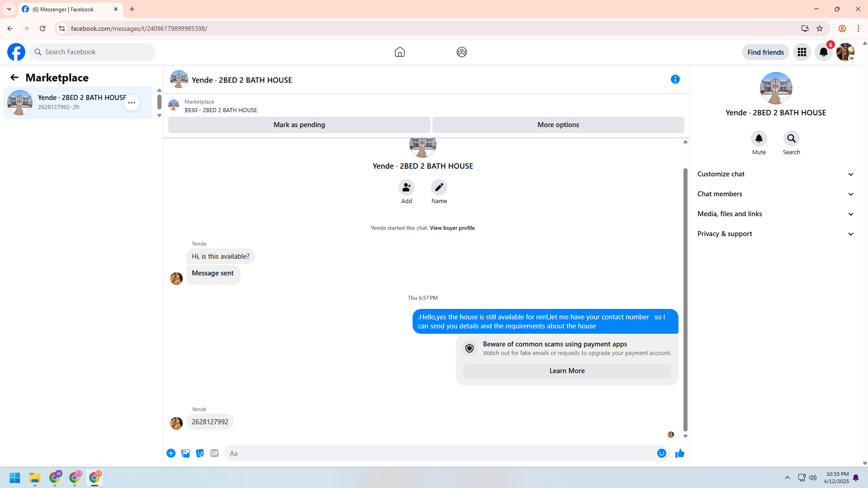The image size is (868, 488).
Task: Focus the Search Facebook field
Action: 93,52
